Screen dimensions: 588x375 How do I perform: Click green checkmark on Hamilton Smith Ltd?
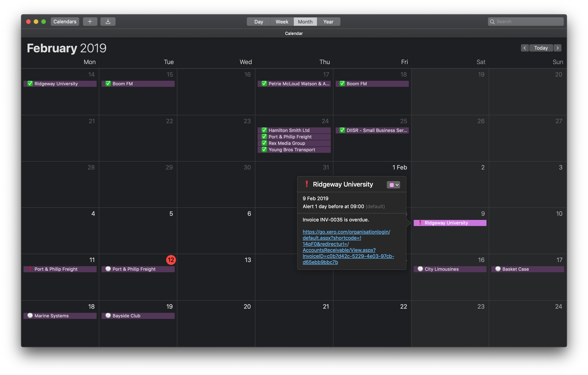tap(264, 130)
